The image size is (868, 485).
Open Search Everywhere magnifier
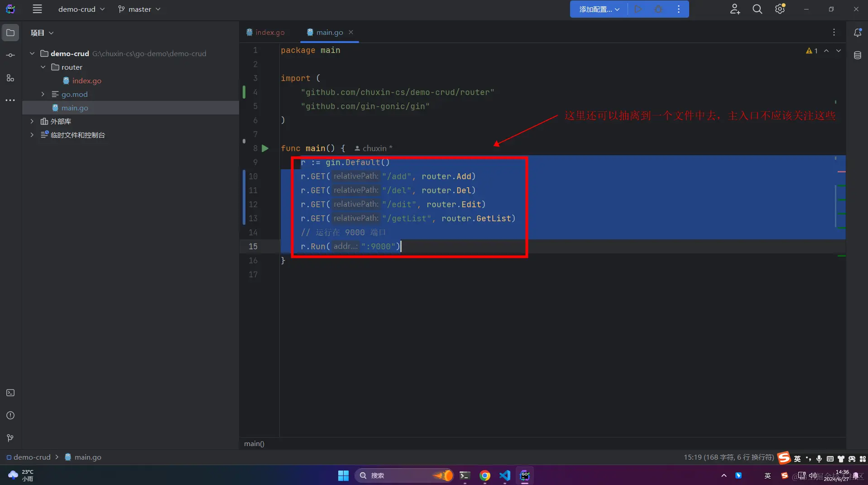pos(757,9)
